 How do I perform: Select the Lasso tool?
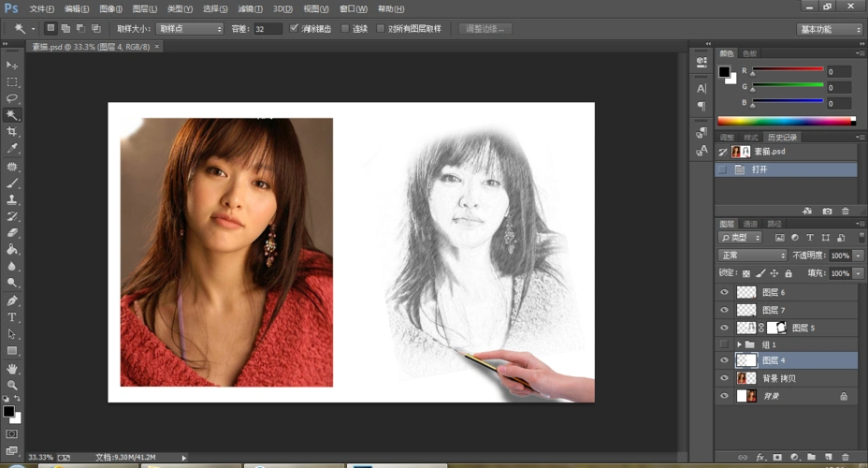pyautogui.click(x=11, y=98)
